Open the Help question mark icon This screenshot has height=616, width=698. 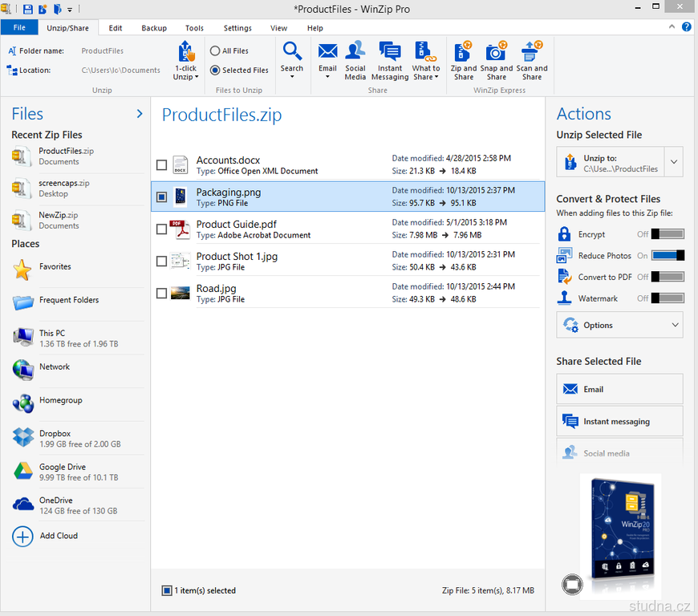tap(687, 27)
